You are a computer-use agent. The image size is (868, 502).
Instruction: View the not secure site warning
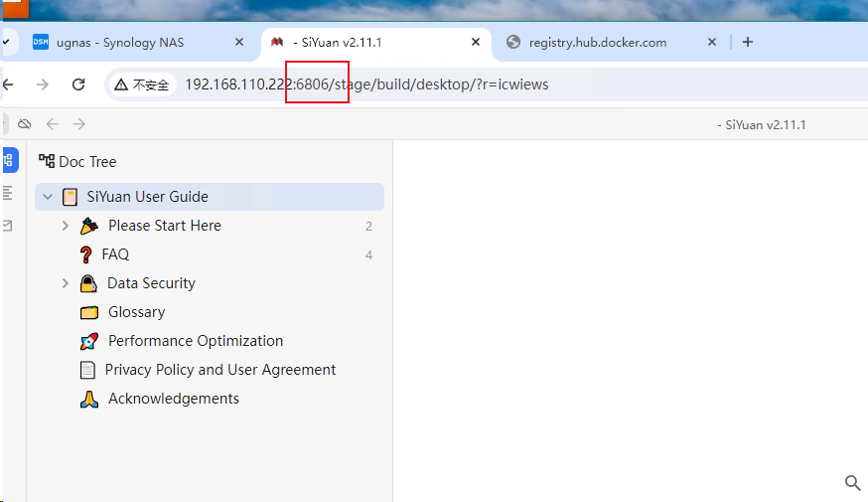click(142, 84)
